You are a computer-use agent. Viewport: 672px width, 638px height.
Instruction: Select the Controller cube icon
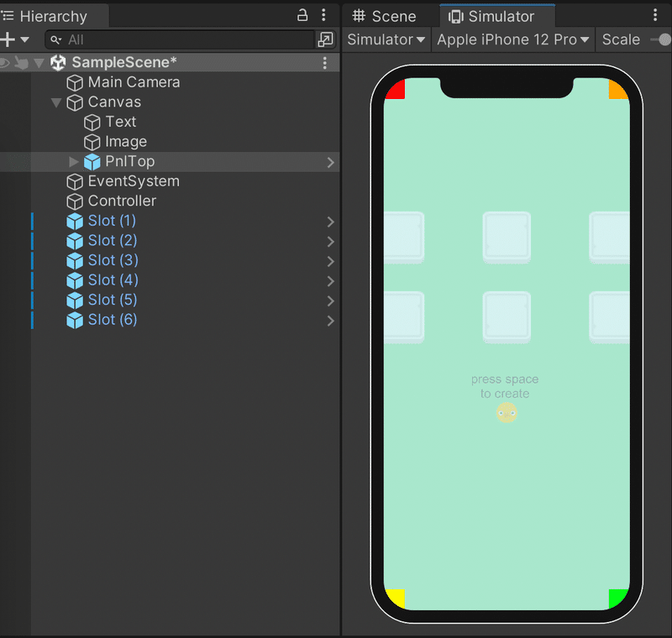(x=75, y=201)
